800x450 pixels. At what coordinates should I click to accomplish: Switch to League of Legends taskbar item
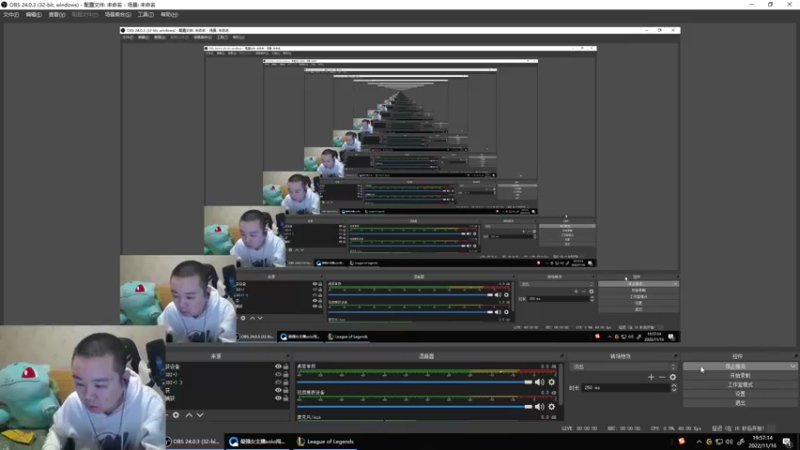tap(326, 441)
